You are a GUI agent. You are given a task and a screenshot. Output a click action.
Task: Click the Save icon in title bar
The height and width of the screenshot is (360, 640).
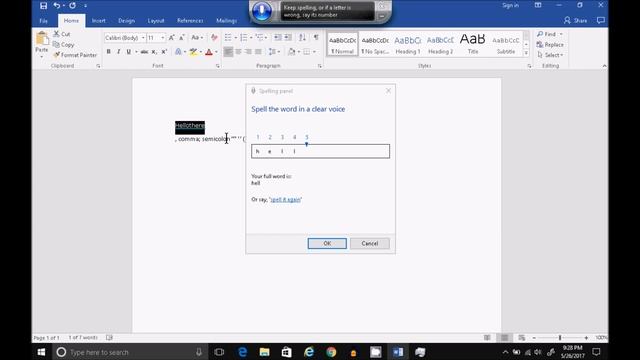click(x=43, y=6)
